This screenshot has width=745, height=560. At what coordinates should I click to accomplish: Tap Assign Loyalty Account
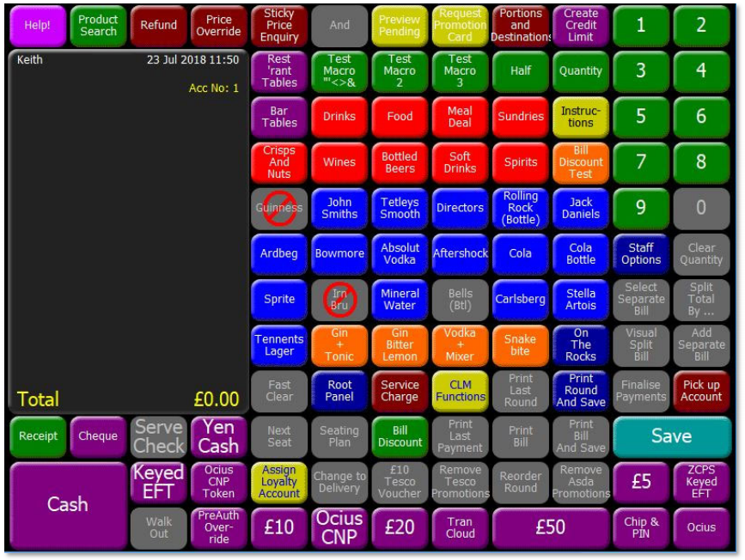(279, 482)
